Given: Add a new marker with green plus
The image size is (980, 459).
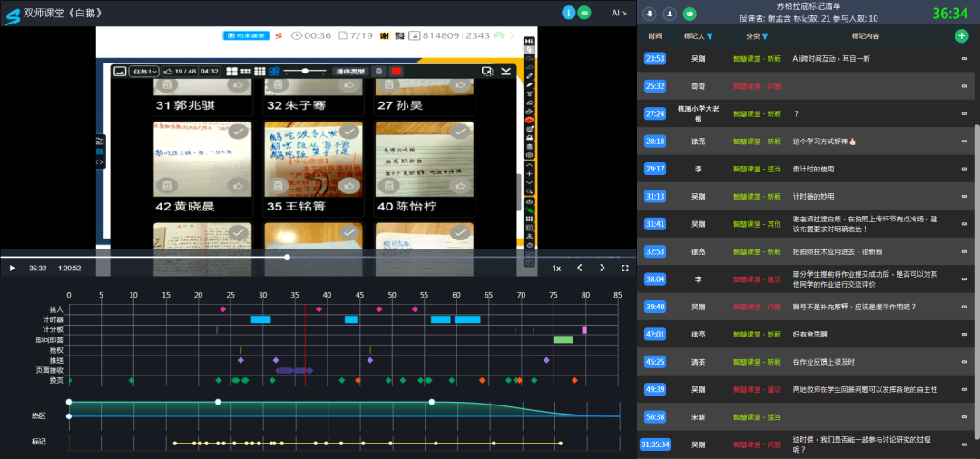Looking at the screenshot, I should 961,36.
